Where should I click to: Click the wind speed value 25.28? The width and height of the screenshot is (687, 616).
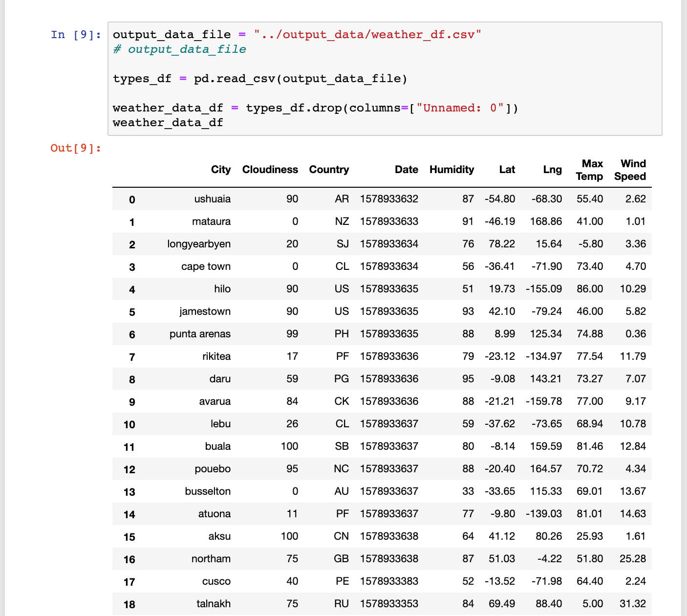(x=633, y=559)
